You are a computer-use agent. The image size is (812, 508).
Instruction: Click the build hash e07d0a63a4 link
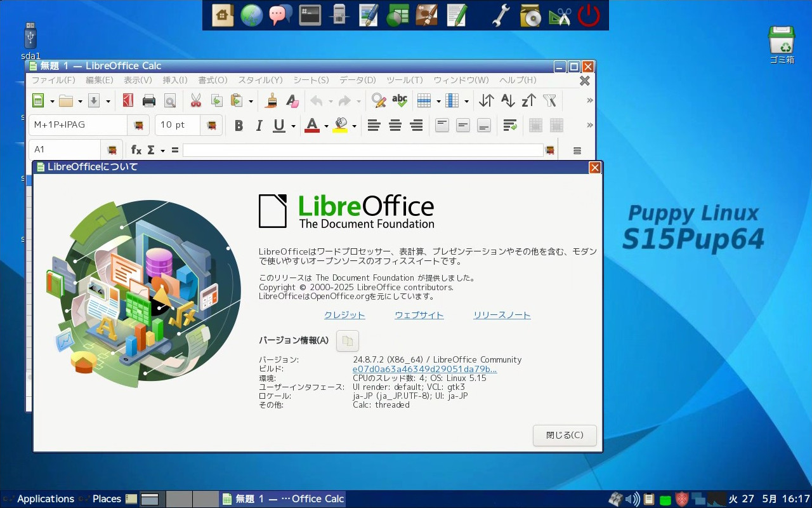click(x=425, y=369)
